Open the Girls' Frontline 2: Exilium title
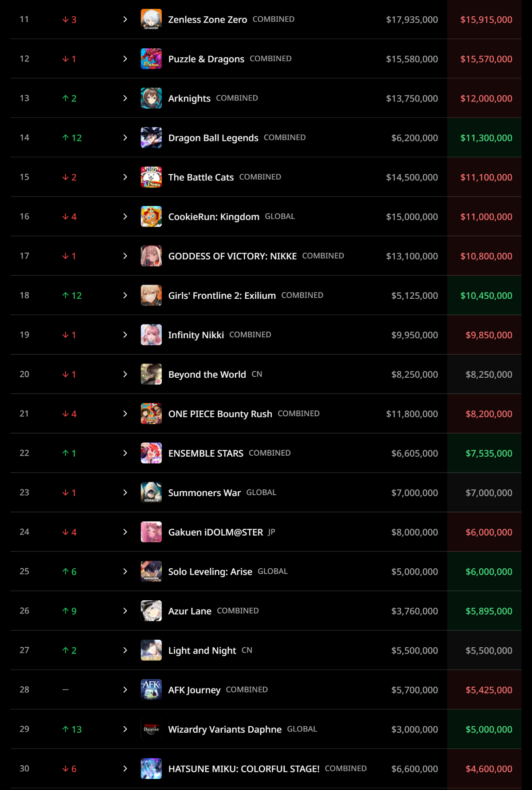Image resolution: width=532 pixels, height=790 pixels. click(222, 296)
